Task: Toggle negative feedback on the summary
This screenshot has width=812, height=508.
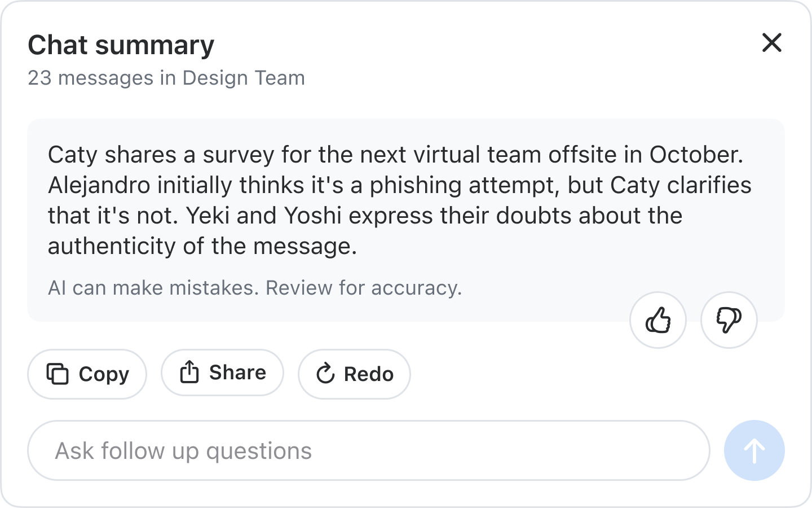Action: coord(729,319)
